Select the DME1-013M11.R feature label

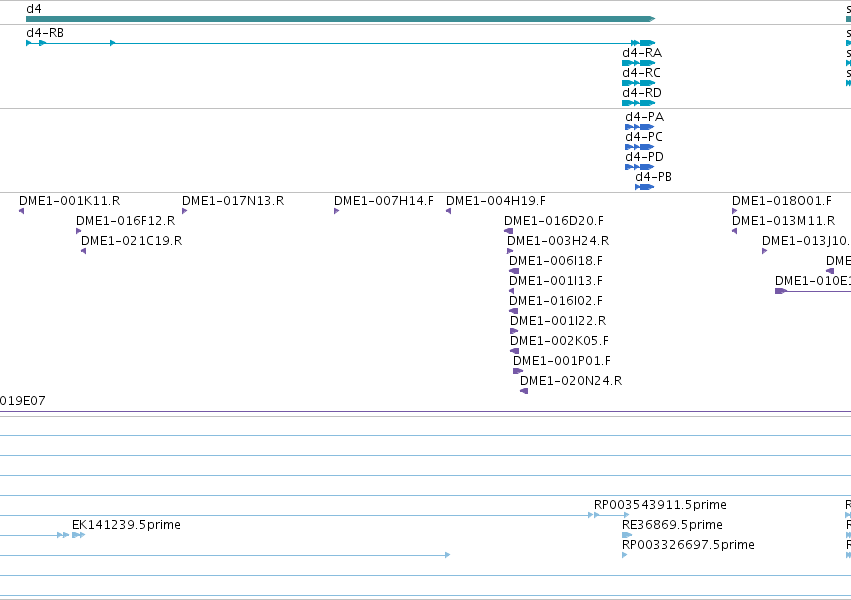(784, 221)
